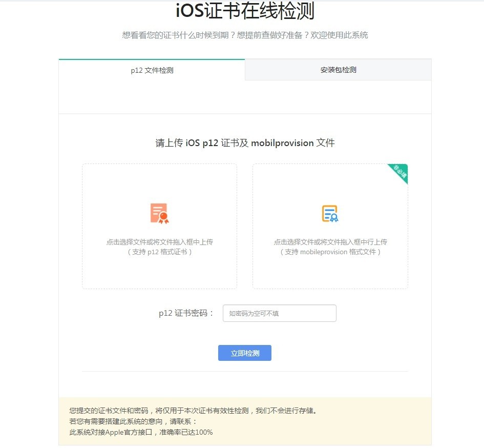Click inside the p12 证书密码 password field
This screenshot has width=484, height=448.
[x=279, y=313]
